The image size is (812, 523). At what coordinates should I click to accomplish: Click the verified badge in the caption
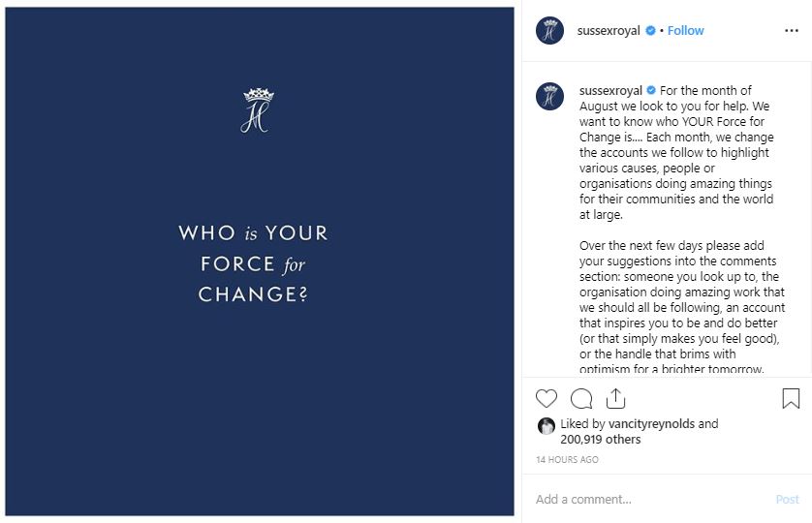(x=652, y=91)
